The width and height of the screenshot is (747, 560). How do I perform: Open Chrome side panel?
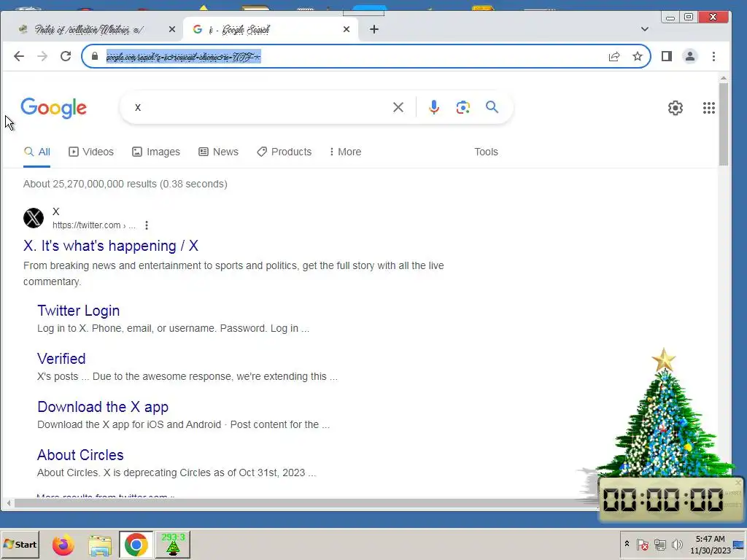[667, 57]
